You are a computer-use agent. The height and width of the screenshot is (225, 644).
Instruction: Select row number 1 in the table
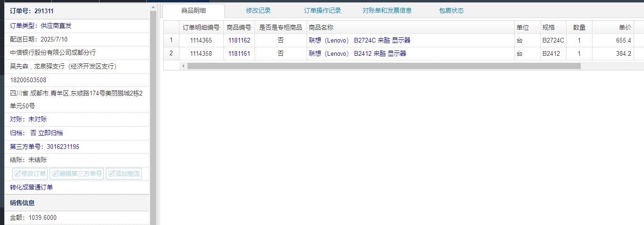[171, 40]
